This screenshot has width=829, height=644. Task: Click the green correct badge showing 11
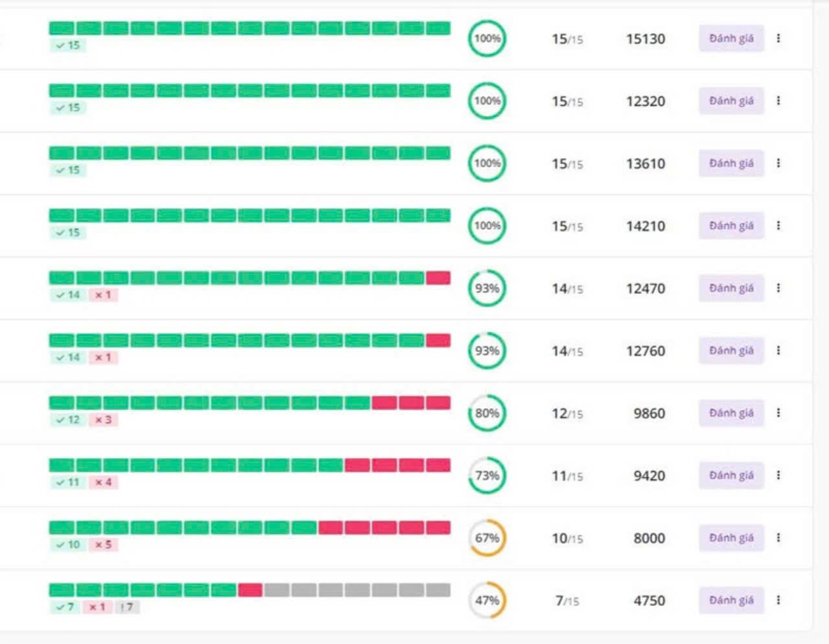click(x=68, y=482)
